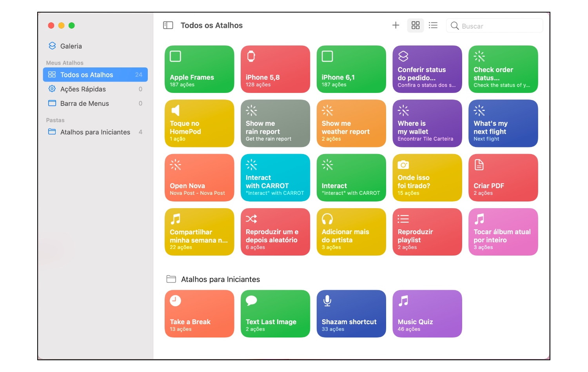Click the window icon beside Barra de Menus
Screen dimensions: 588x372
tap(52, 103)
